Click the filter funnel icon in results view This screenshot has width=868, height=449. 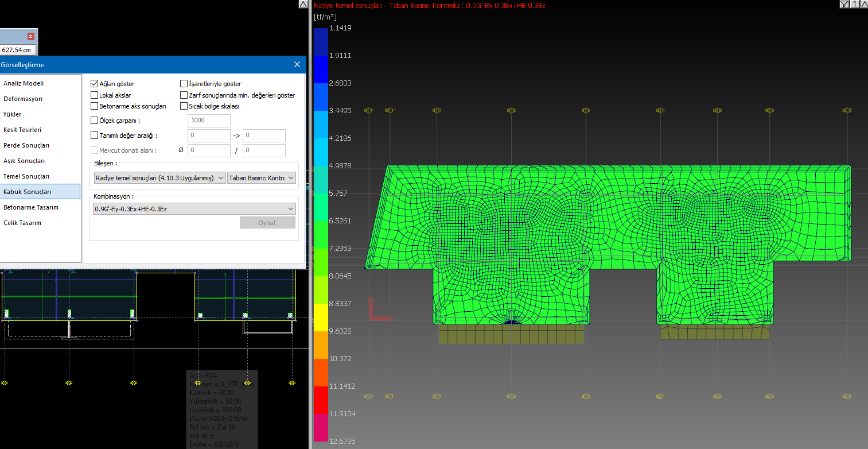pyautogui.click(x=845, y=5)
